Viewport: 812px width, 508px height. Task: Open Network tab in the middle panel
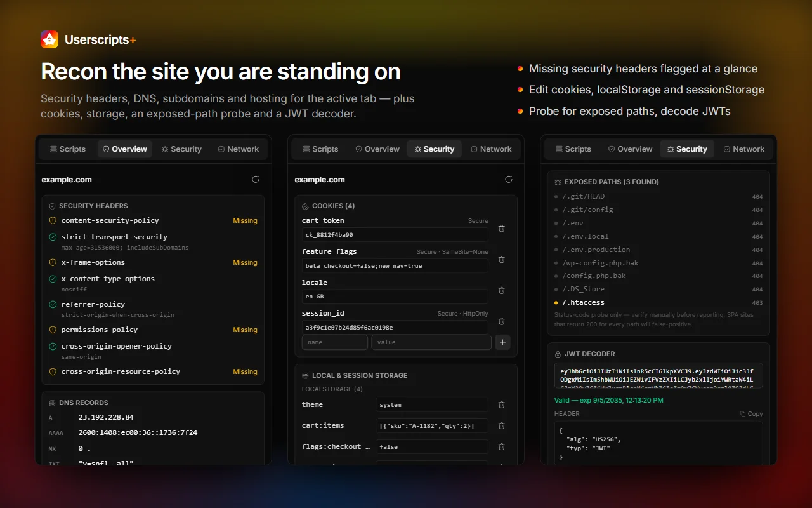click(491, 149)
